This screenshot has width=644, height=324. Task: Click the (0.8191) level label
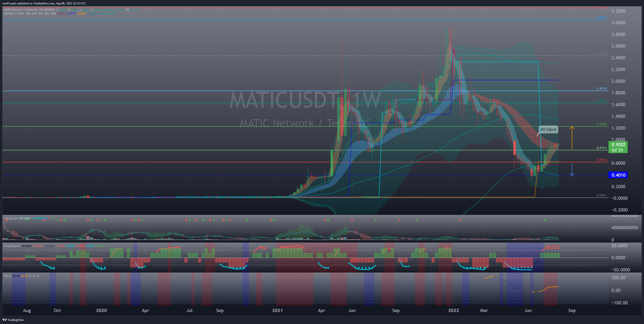coord(601,148)
